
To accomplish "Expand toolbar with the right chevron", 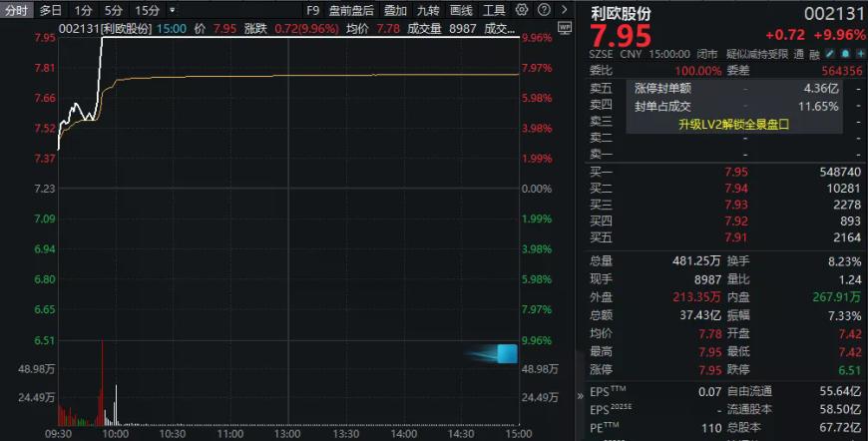I will tap(564, 10).
